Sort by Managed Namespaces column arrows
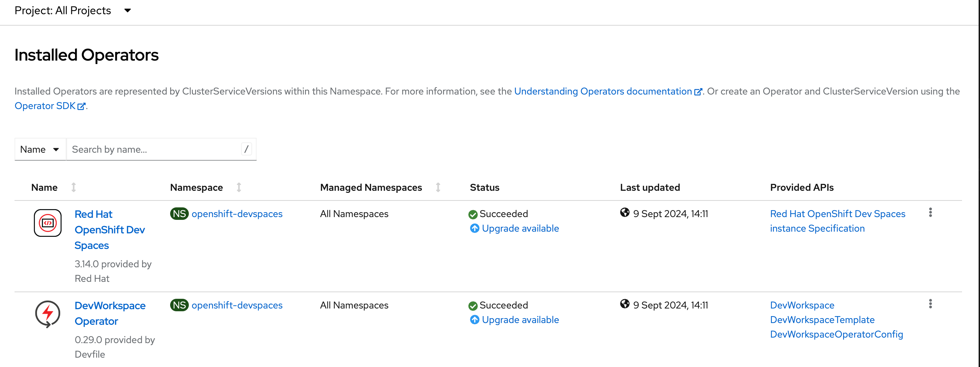The image size is (980, 367). coord(438,187)
